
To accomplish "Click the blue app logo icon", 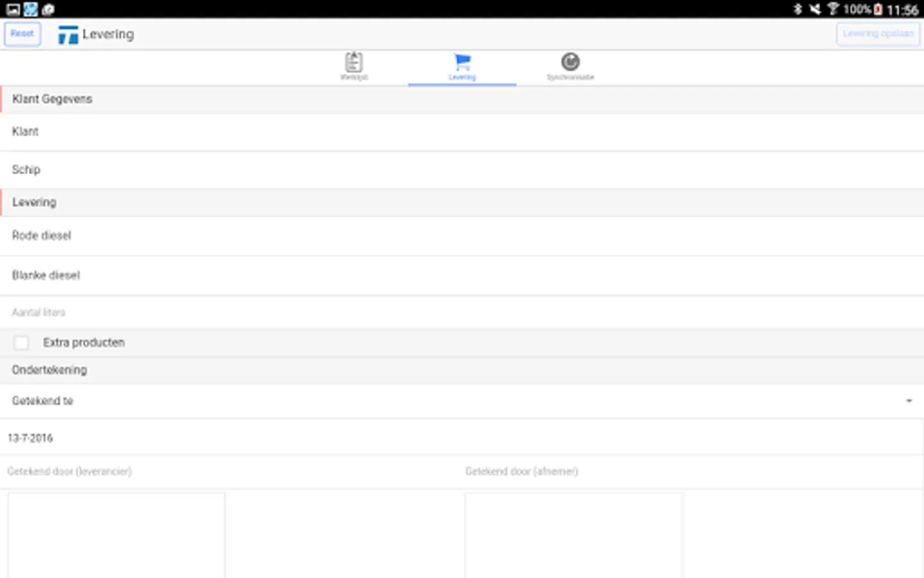I will pyautogui.click(x=68, y=35).
